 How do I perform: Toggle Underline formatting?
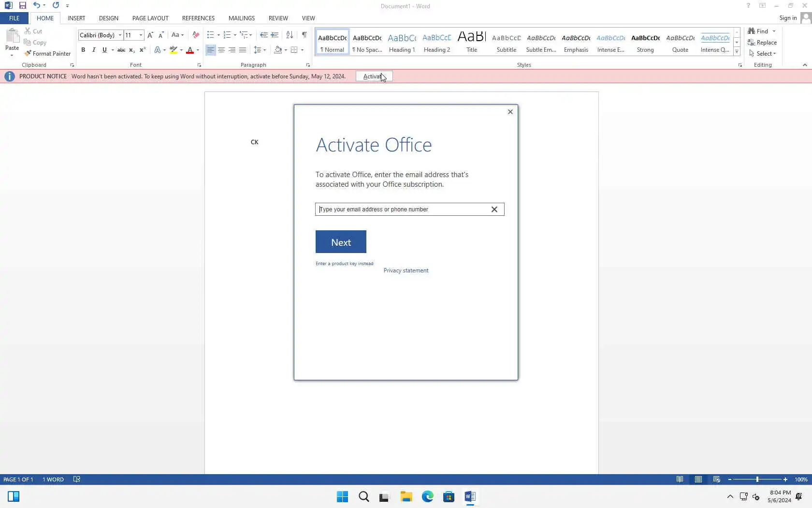pos(104,50)
